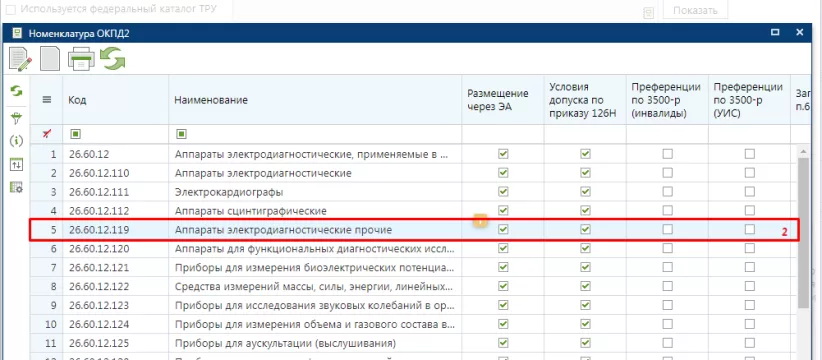Toggle Преференции (УИС) for row 26.60.12.121
The image size is (822, 360).
point(750,267)
